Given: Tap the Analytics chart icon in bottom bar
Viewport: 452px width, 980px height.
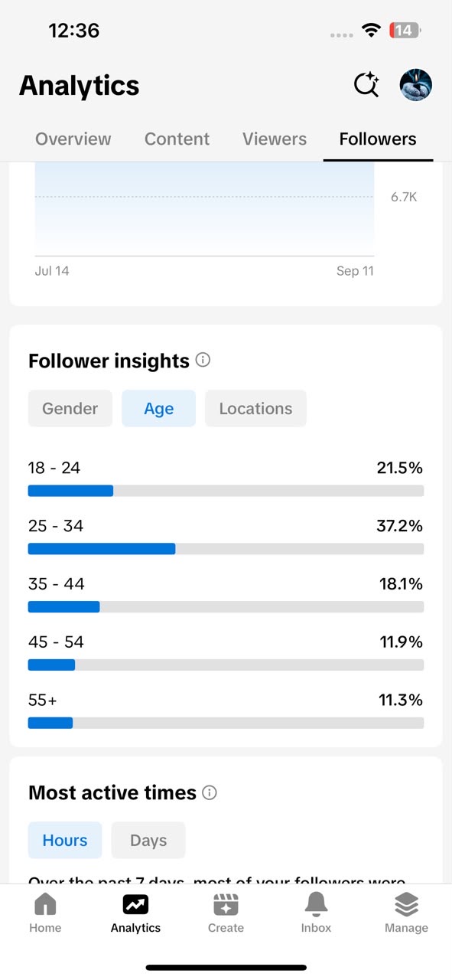Looking at the screenshot, I should click(135, 905).
